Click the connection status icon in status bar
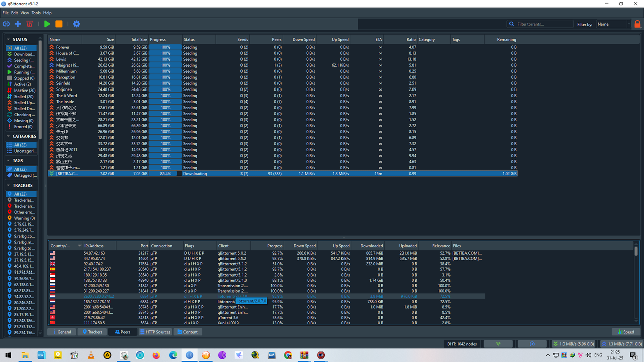 coord(498,344)
